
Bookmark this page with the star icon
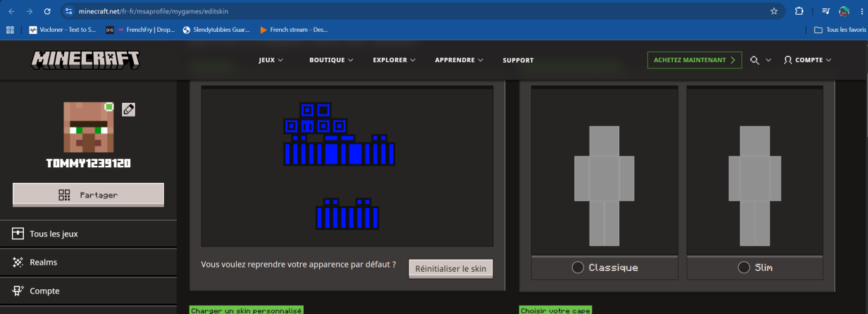click(774, 11)
